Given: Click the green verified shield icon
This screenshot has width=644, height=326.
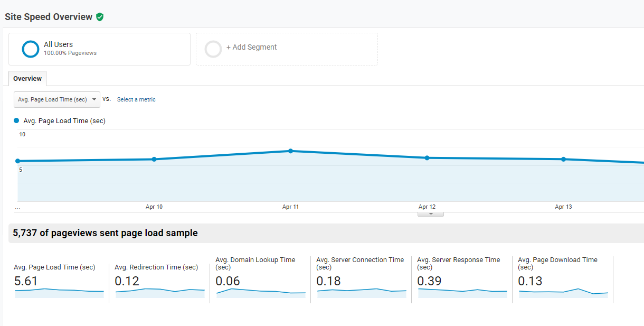Looking at the screenshot, I should [100, 17].
